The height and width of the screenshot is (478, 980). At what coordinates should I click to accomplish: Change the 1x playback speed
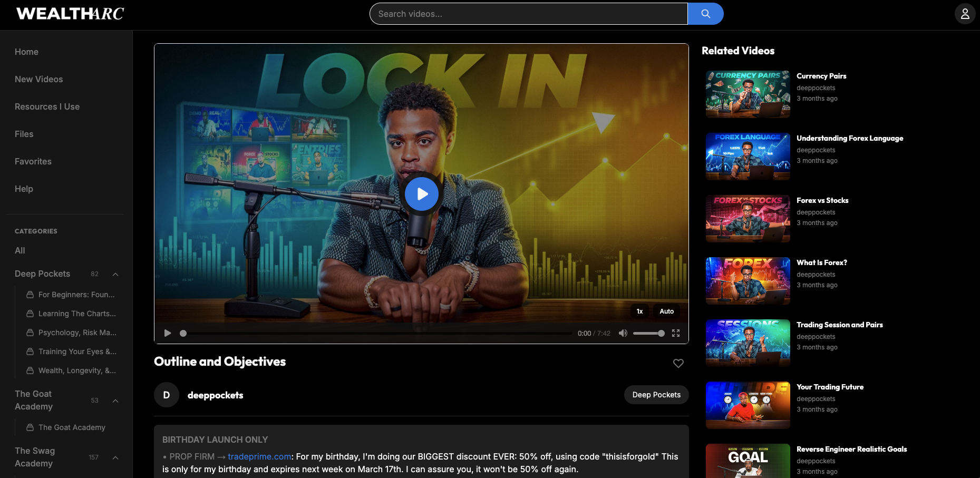(639, 311)
